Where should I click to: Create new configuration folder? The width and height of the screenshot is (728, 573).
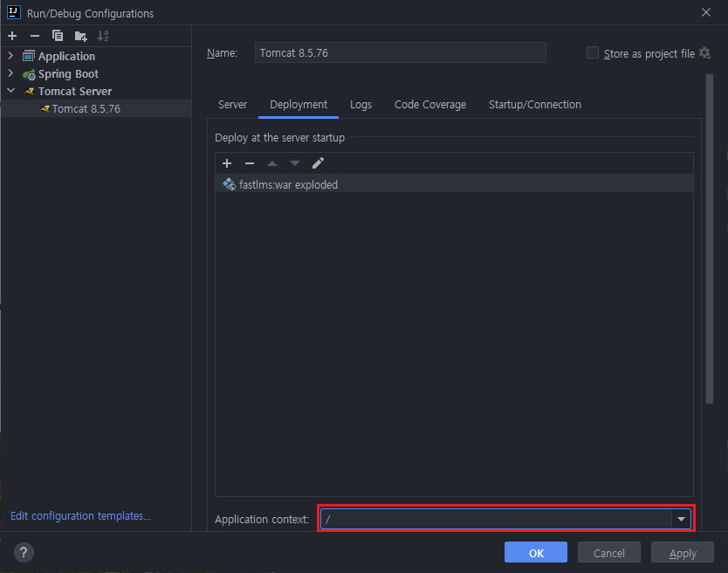[81, 36]
